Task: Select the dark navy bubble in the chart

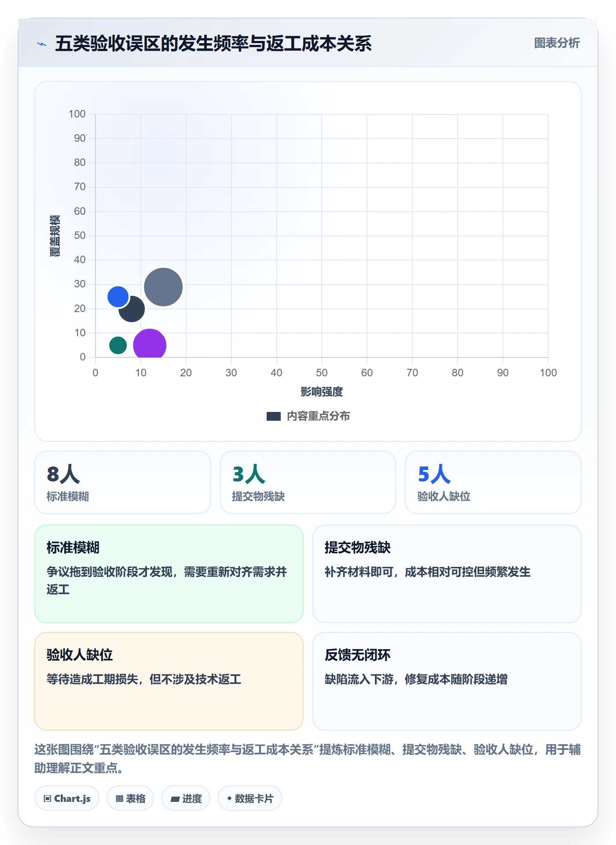Action: click(133, 310)
